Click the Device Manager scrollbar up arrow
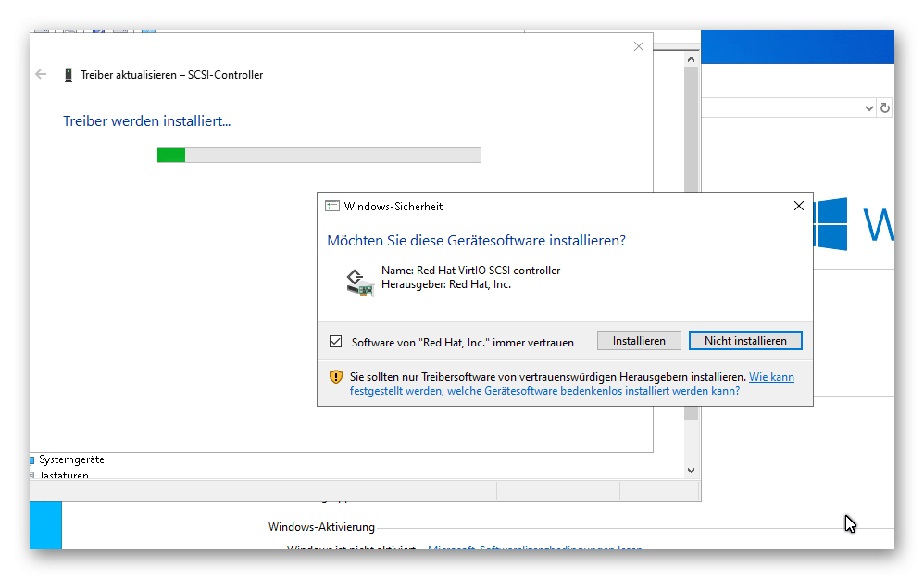This screenshot has width=924, height=579. coord(692,59)
